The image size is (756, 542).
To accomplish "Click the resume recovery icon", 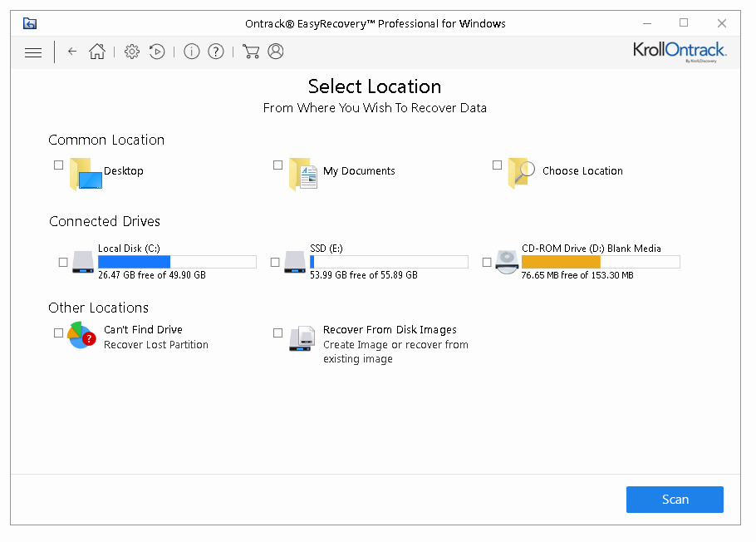I will coord(157,52).
